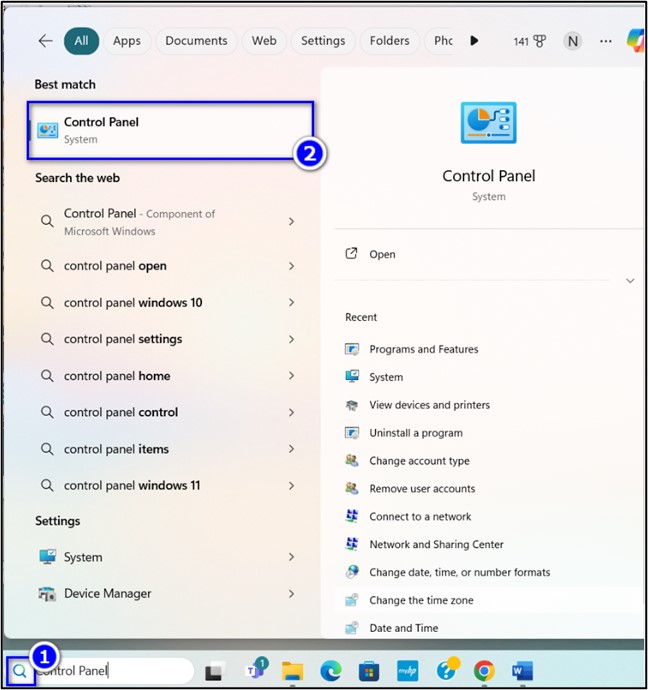Open Microsoft Store from the taskbar
The height and width of the screenshot is (690, 648).
tap(369, 672)
